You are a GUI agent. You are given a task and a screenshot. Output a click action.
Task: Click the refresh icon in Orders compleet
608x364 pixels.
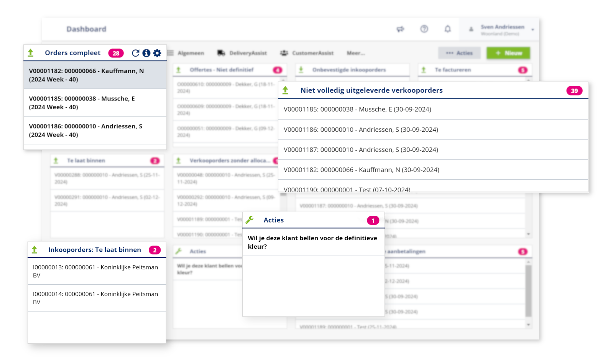point(135,53)
